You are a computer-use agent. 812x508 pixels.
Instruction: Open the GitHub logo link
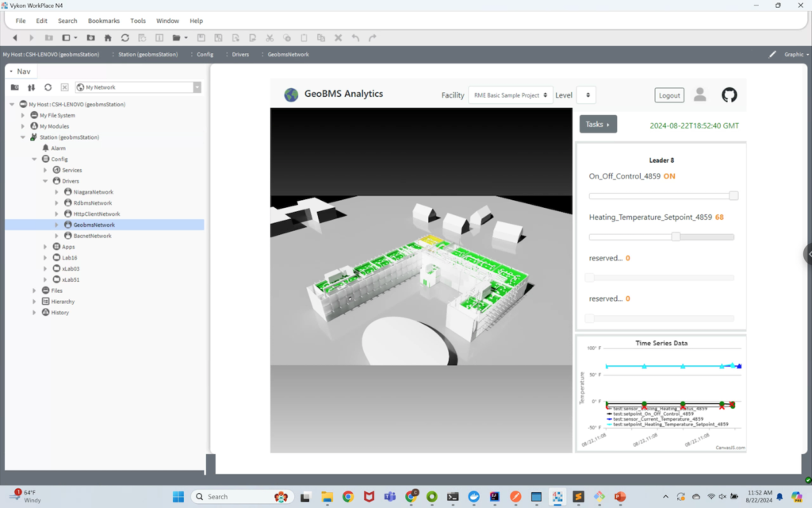click(730, 95)
